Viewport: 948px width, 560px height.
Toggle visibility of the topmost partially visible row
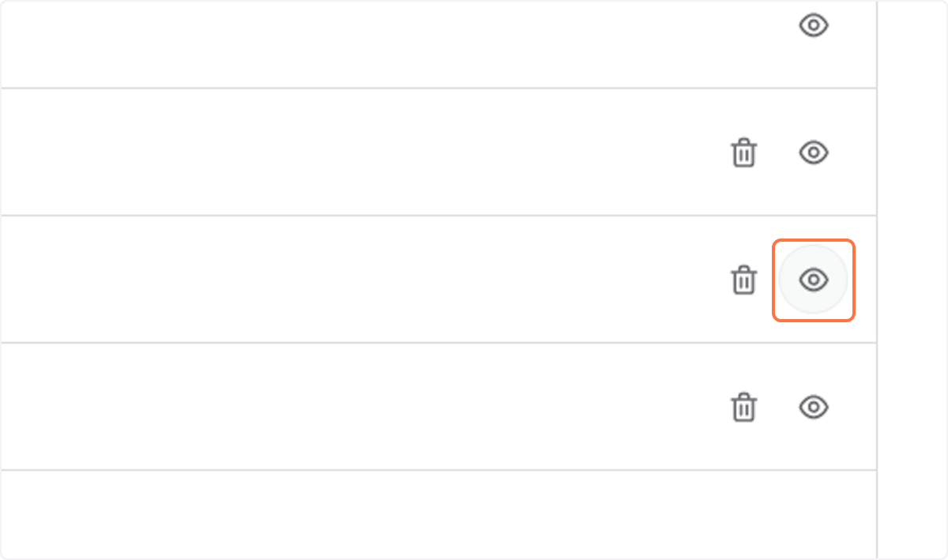813,26
